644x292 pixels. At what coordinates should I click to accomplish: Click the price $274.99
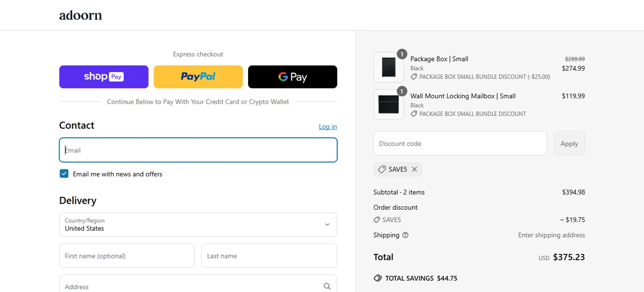[x=574, y=68]
